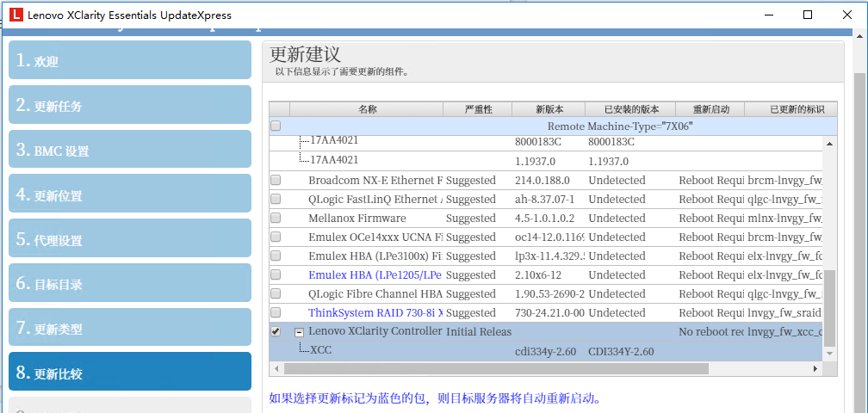Check the QLogic Fibre Channel HBA checkbox
Screen dimensions: 868x413
click(x=276, y=293)
